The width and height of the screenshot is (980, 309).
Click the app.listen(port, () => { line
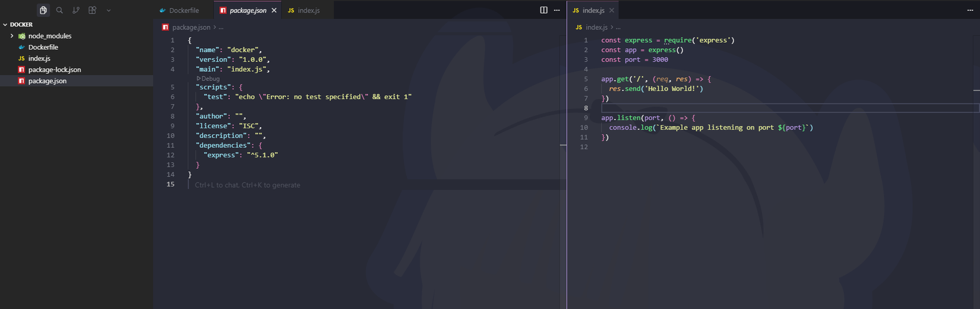tap(648, 118)
